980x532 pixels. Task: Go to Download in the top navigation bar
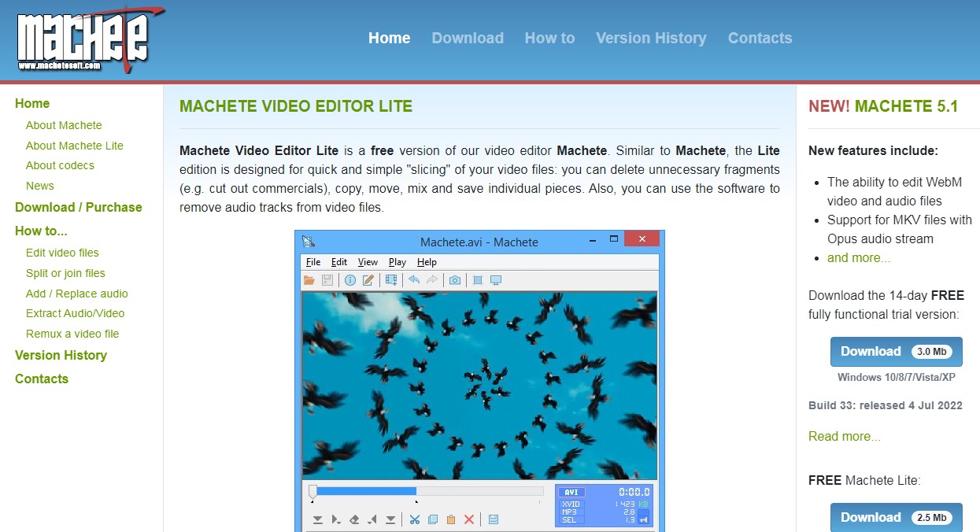tap(468, 38)
